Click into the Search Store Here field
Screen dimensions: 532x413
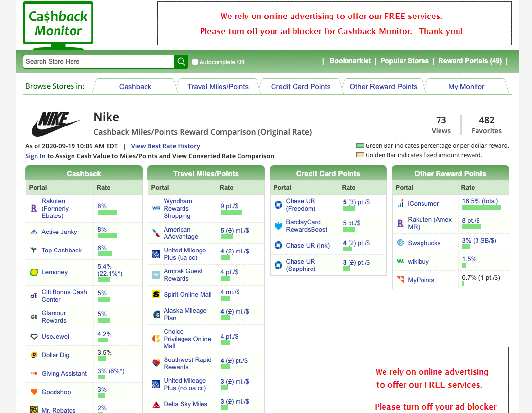click(x=99, y=62)
